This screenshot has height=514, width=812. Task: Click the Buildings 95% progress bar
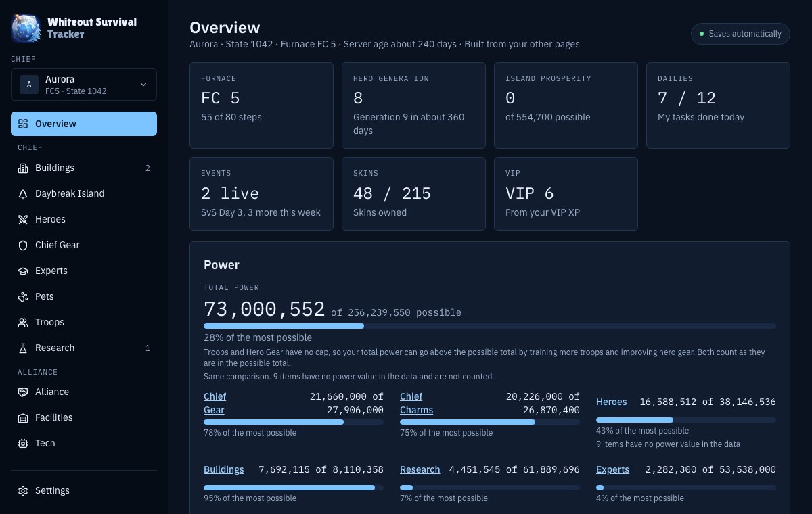coord(294,488)
